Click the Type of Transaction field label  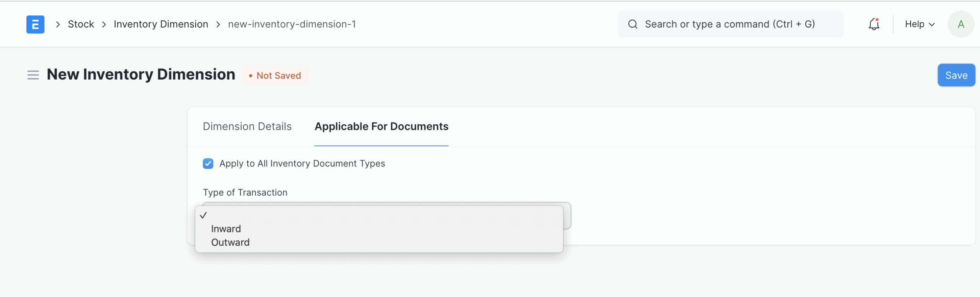(x=245, y=193)
